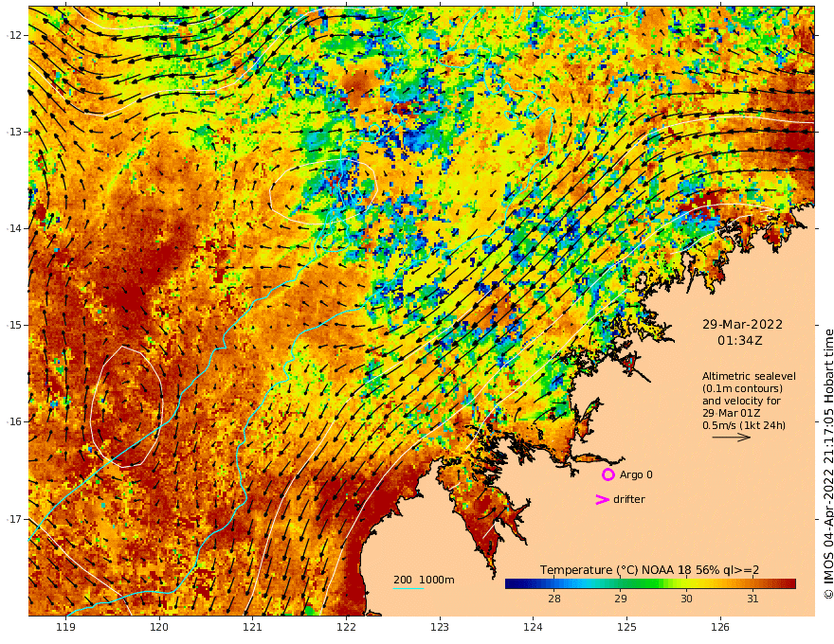Click the longitude label '123'

tap(440, 628)
